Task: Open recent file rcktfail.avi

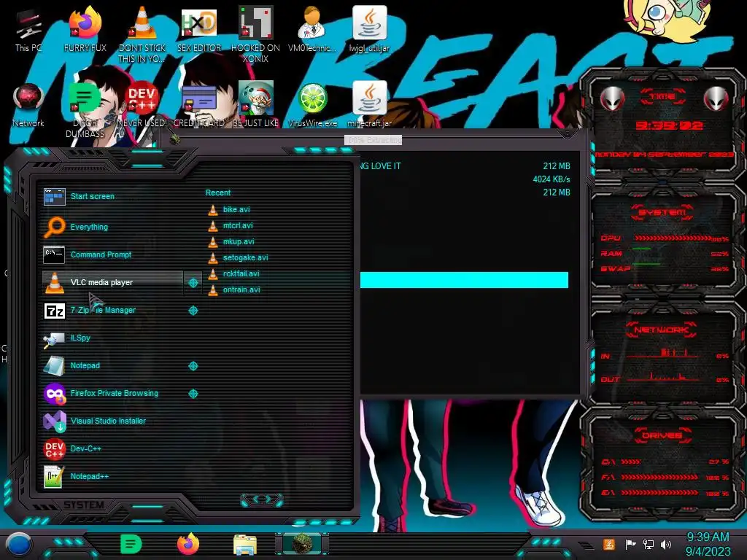Action: click(x=234, y=274)
